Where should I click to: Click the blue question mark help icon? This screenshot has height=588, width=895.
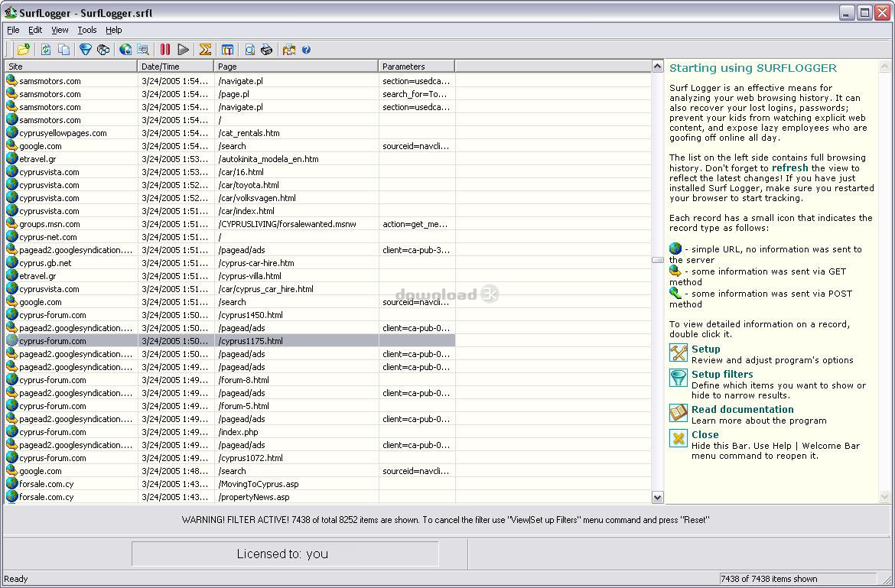click(306, 50)
